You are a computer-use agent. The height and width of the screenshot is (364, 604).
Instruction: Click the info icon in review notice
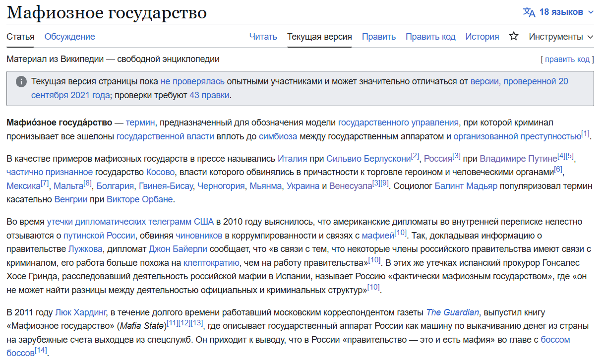(x=21, y=81)
